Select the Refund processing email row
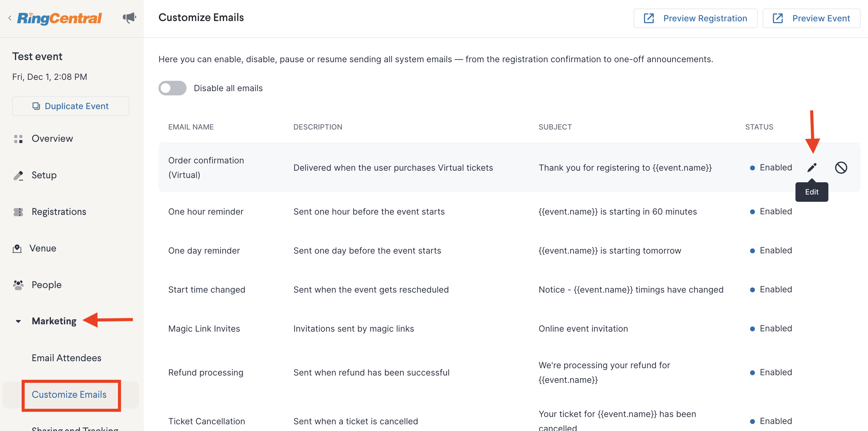This screenshot has height=431, width=868. 509,372
